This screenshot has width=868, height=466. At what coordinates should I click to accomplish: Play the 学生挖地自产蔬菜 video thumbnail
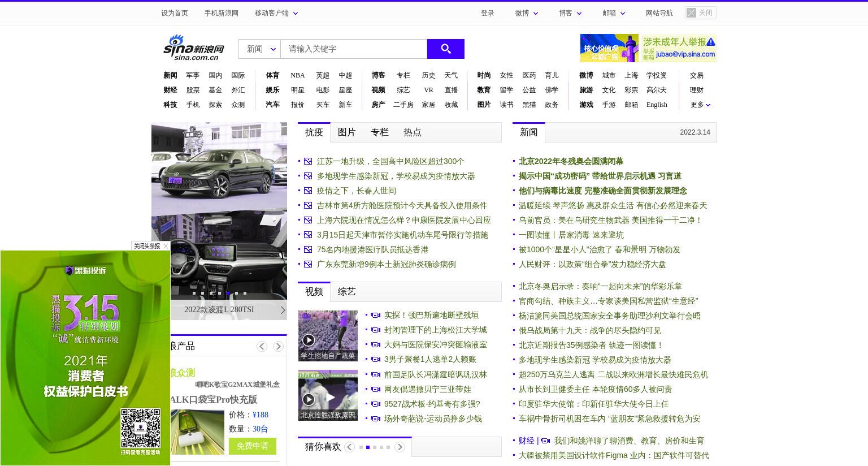coord(328,335)
